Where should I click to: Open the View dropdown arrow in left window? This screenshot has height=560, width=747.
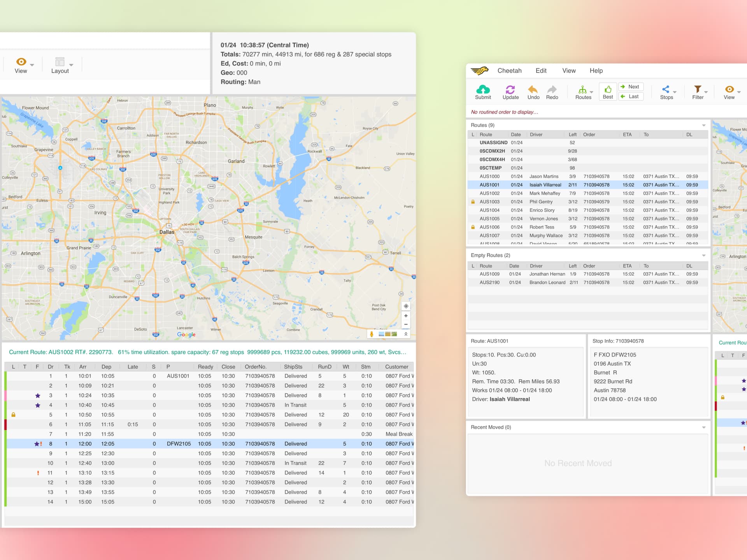point(32,65)
